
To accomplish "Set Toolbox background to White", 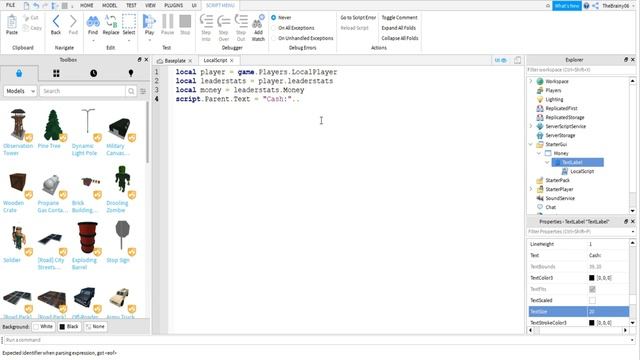I will coord(43,327).
